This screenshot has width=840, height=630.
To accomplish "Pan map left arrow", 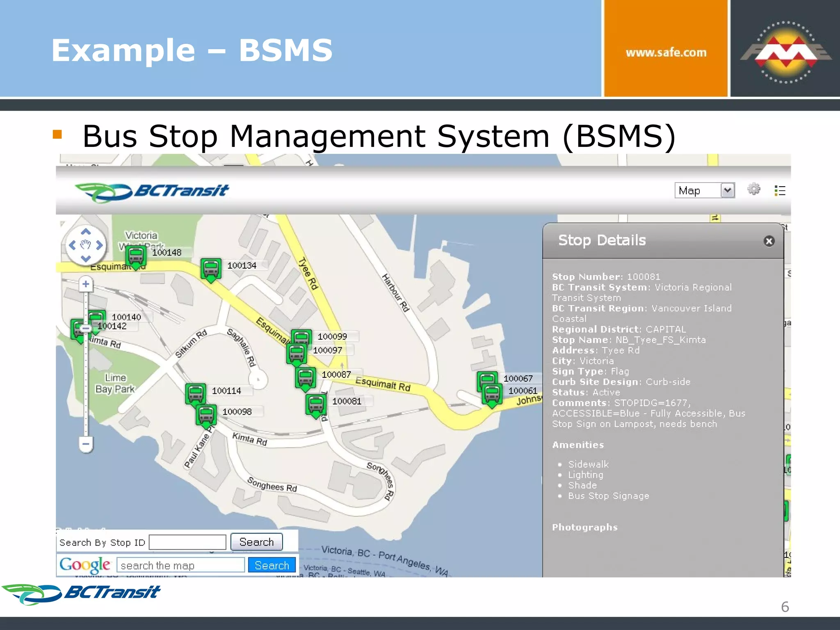I will point(73,245).
